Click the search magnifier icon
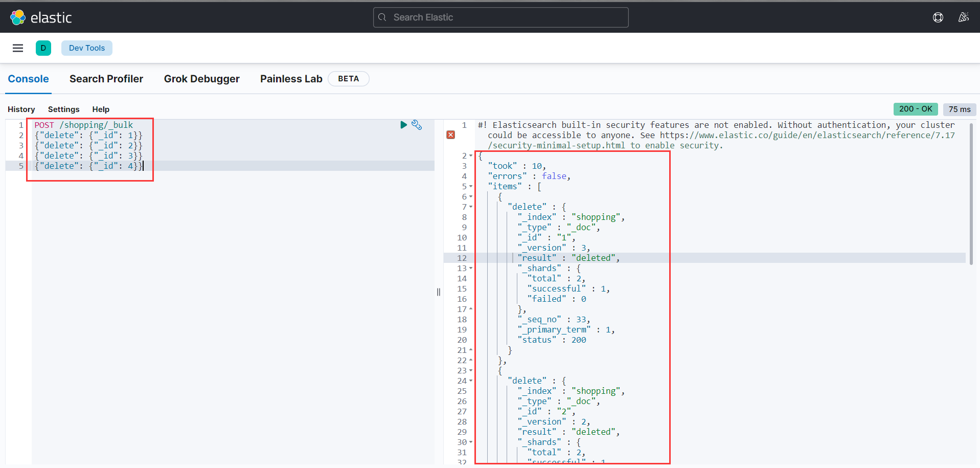The height and width of the screenshot is (468, 980). (x=382, y=17)
